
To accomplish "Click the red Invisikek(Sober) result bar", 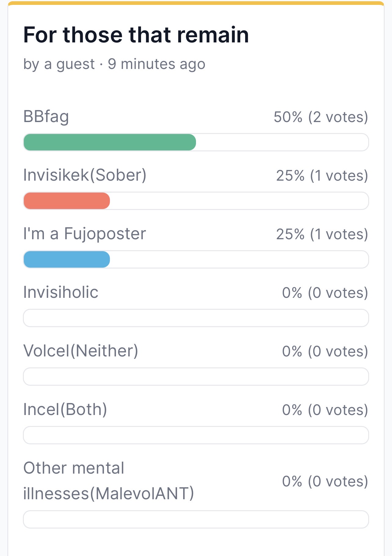I will (67, 201).
